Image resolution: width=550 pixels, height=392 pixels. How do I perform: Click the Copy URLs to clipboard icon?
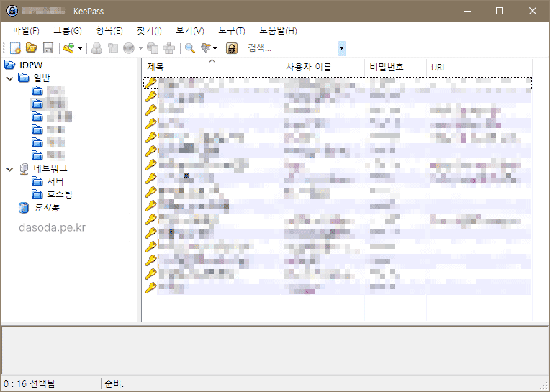click(x=153, y=48)
